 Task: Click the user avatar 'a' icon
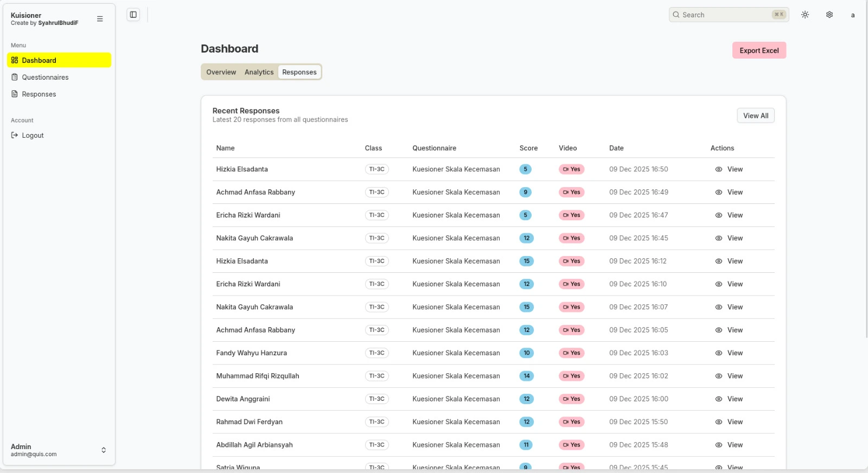(853, 15)
